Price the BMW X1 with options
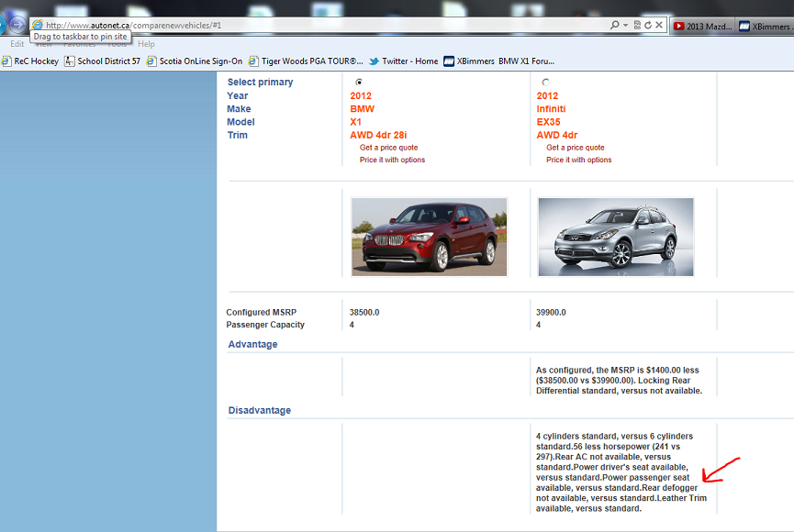Image resolution: width=794 pixels, height=532 pixels. (x=393, y=160)
